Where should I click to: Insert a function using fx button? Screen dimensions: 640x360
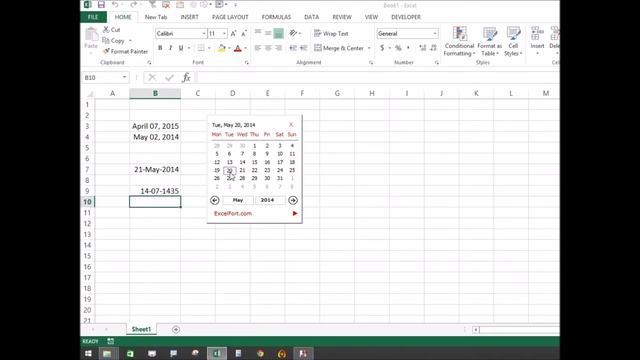pyautogui.click(x=187, y=78)
